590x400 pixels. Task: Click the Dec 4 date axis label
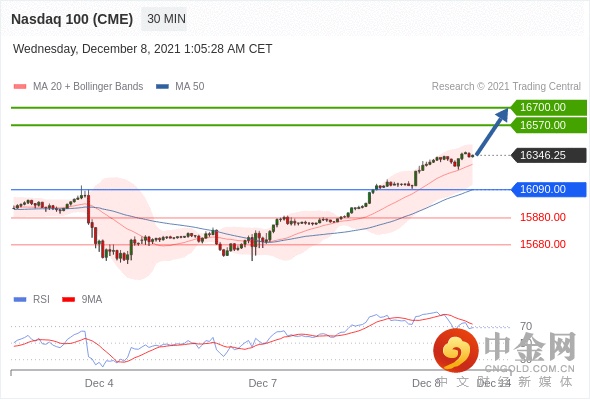[x=99, y=383]
